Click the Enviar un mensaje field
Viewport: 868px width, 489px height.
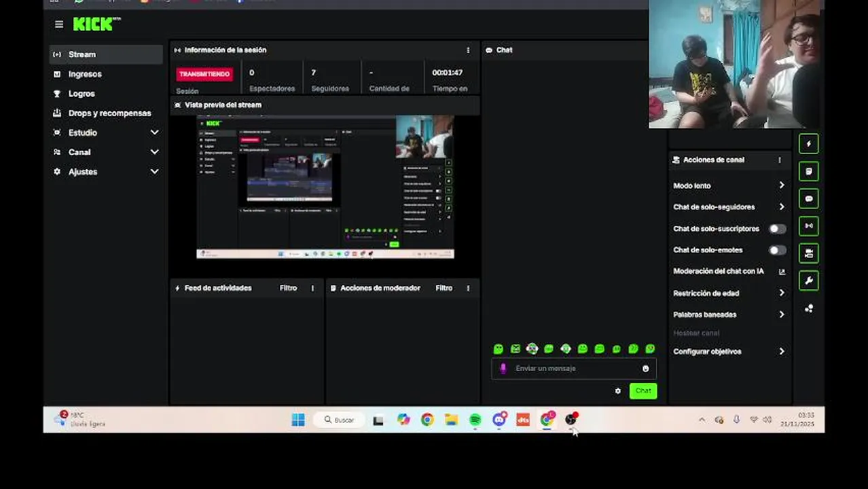574,369
